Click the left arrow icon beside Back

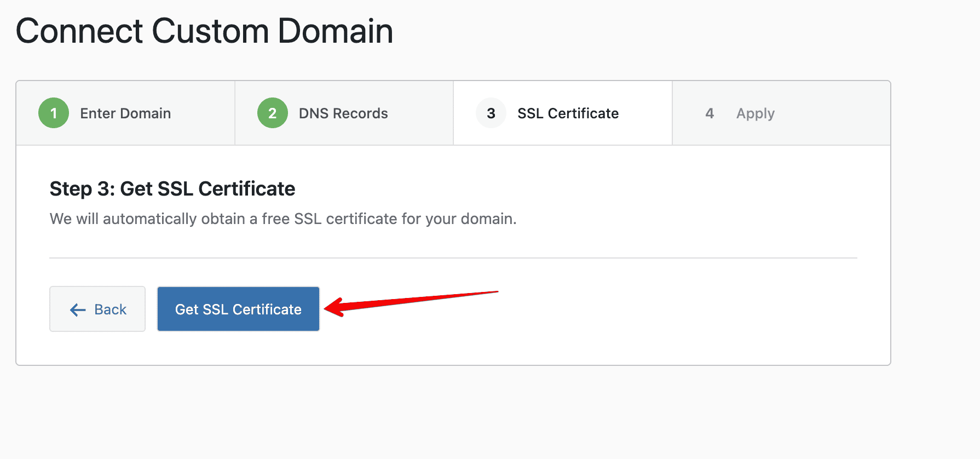pos(78,310)
